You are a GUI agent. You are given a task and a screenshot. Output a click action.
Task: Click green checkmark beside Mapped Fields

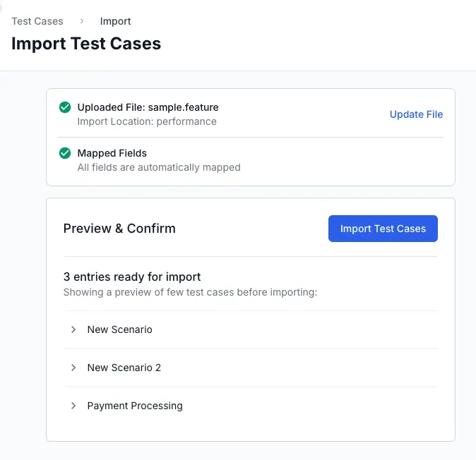[x=65, y=153]
